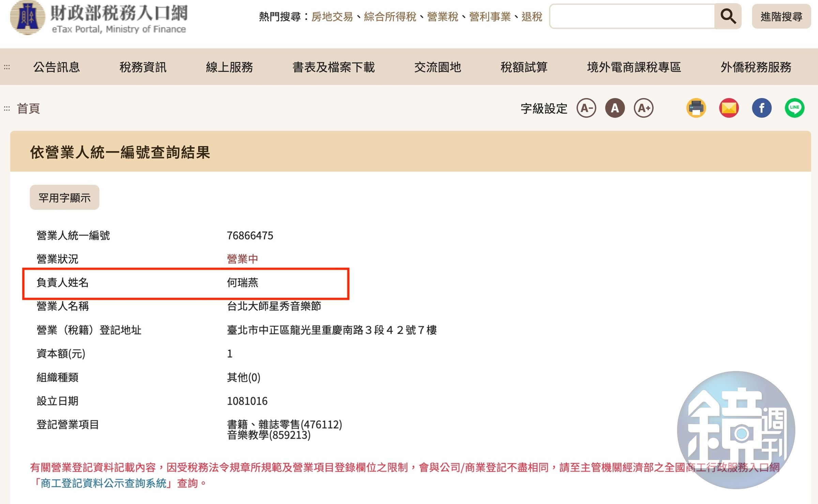Click the 依營業人統一編號查詢結果 heading
818x504 pixels.
point(120,152)
